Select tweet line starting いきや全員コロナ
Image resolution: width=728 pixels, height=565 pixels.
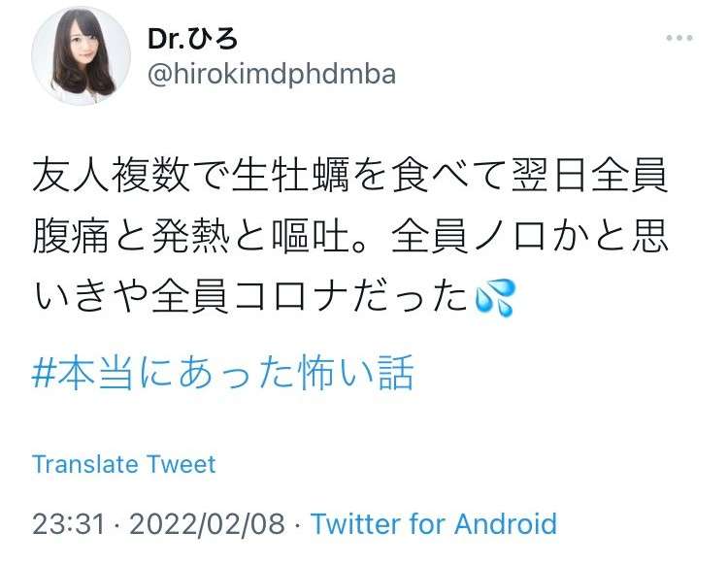coord(274,297)
